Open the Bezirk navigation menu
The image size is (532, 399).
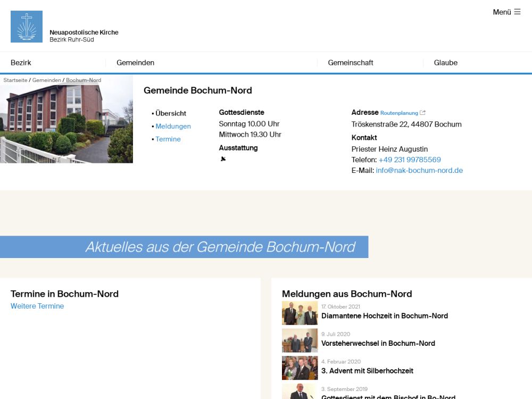tap(21, 63)
